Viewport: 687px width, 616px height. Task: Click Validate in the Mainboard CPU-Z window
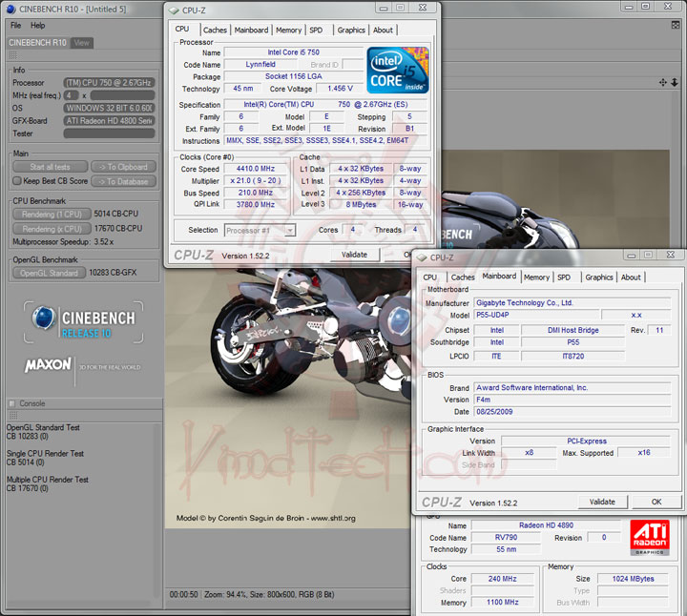(602, 502)
